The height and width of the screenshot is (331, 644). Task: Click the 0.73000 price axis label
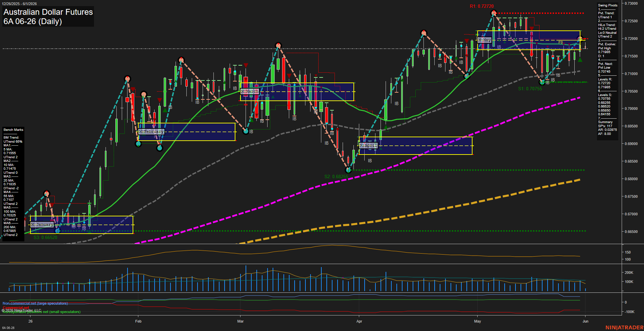pyautogui.click(x=631, y=3)
